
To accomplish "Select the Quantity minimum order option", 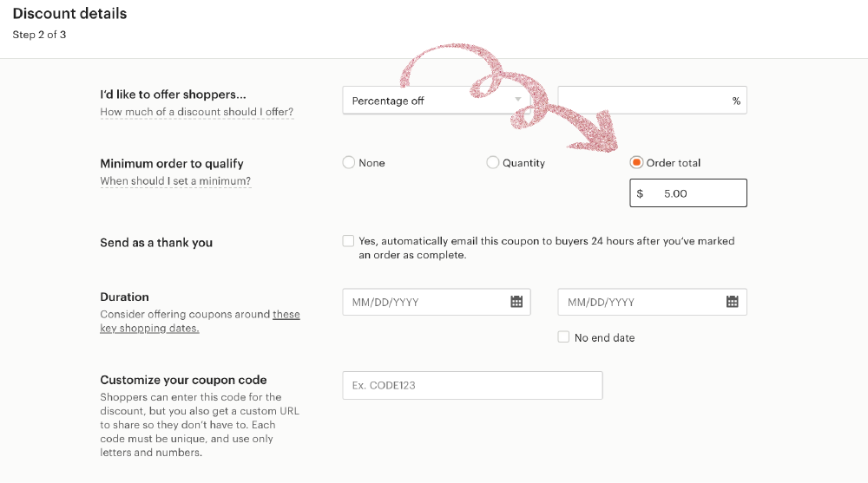I will click(493, 162).
